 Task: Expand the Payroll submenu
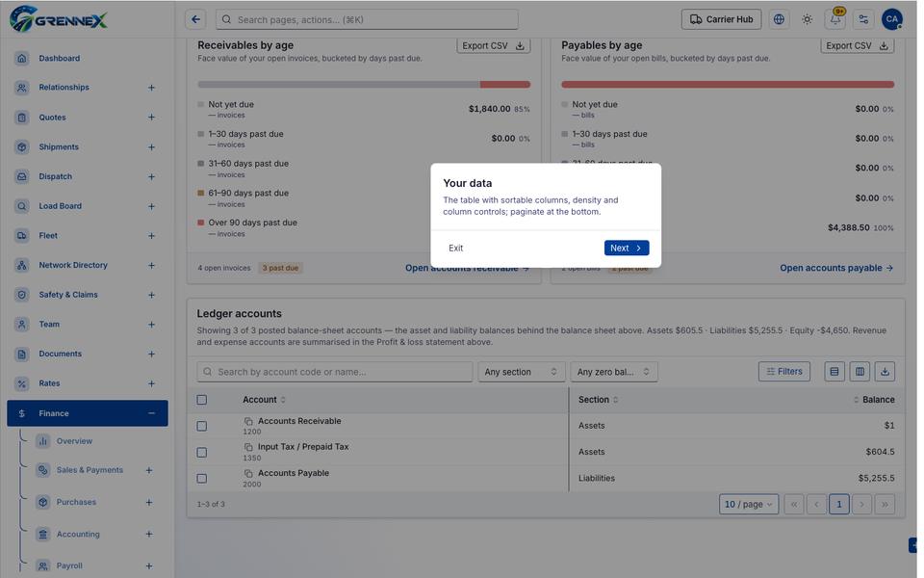tap(149, 565)
